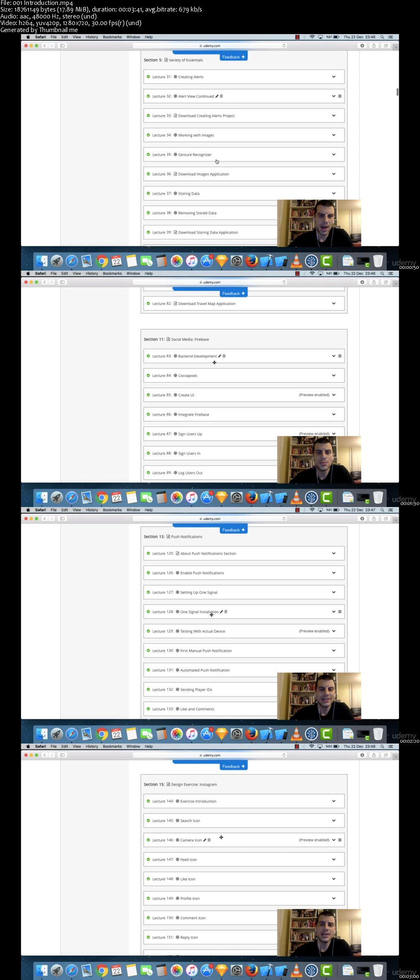The width and height of the screenshot is (420, 980).
Task: Select the Sign Users In lecture title
Action: coord(189,453)
